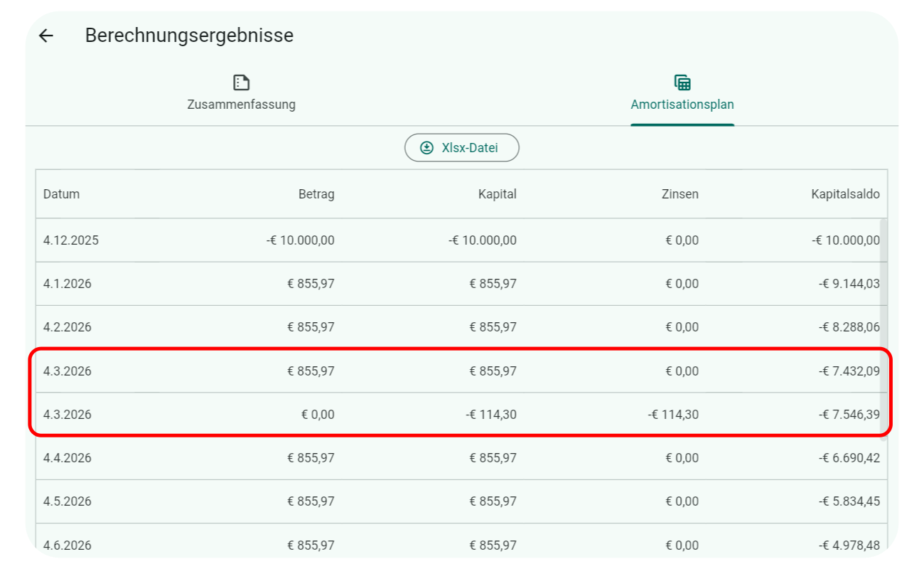Click the Xlsx-Datei download button

tap(462, 147)
